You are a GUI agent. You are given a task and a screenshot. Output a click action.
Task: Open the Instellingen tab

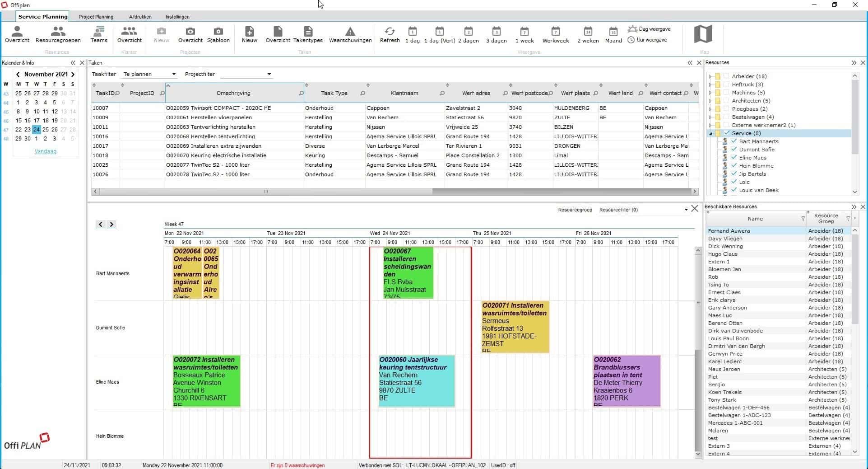[x=177, y=17]
